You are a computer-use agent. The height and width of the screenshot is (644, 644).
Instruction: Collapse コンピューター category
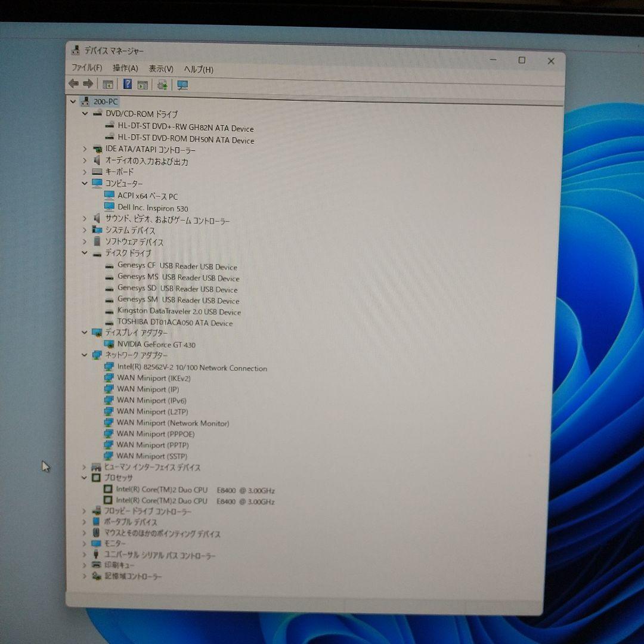coord(85,183)
